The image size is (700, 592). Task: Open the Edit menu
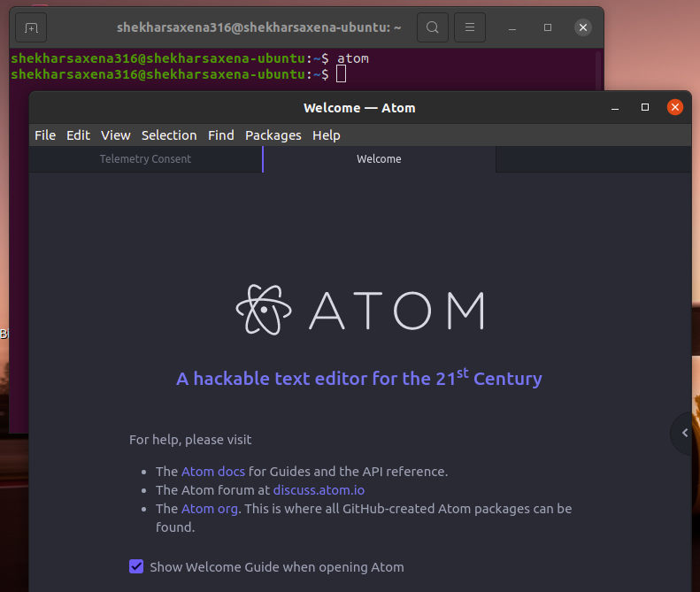(78, 135)
